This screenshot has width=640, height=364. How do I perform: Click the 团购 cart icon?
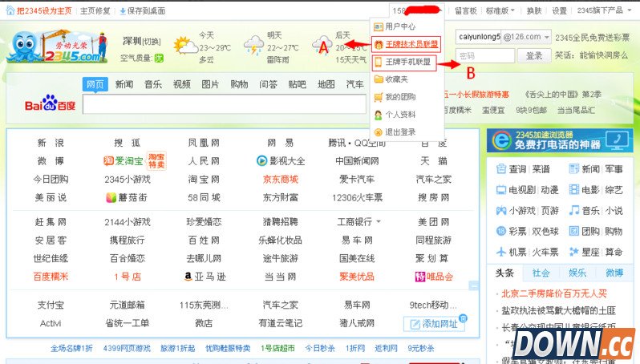[574, 231]
